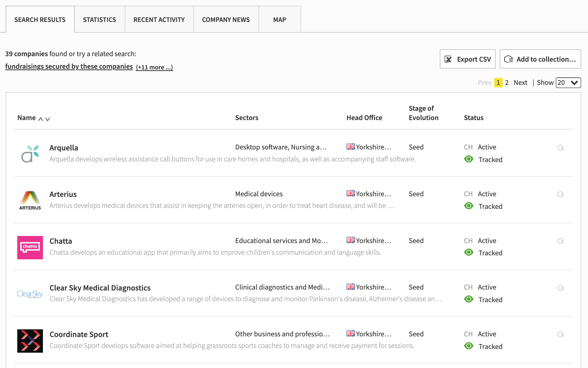Viewport: 588px width, 368px height.
Task: Open the Show results per page dropdown
Action: click(x=568, y=83)
